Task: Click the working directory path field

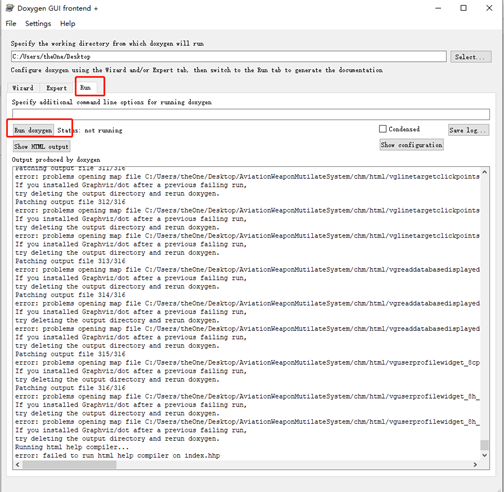Action: (x=229, y=56)
